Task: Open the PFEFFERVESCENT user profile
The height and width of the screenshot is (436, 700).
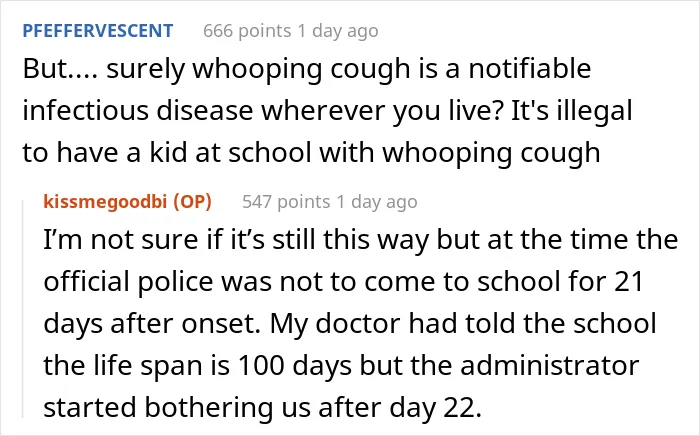Action: [x=98, y=31]
